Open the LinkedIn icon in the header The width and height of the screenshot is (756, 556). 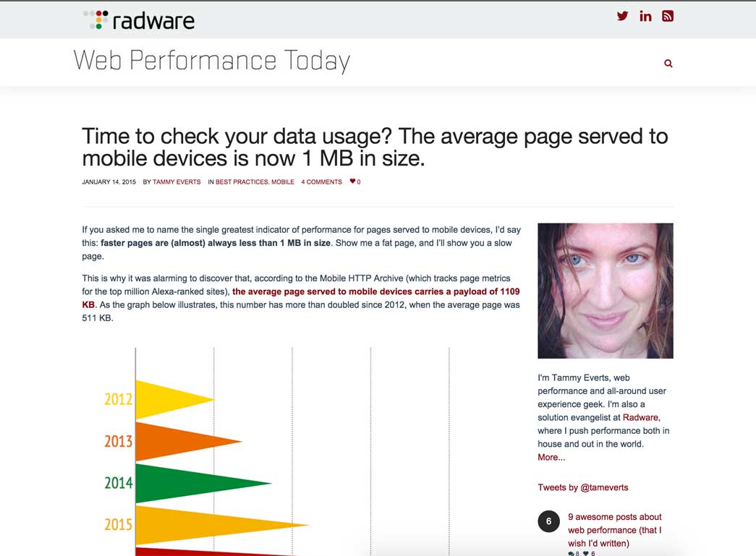[x=645, y=15]
